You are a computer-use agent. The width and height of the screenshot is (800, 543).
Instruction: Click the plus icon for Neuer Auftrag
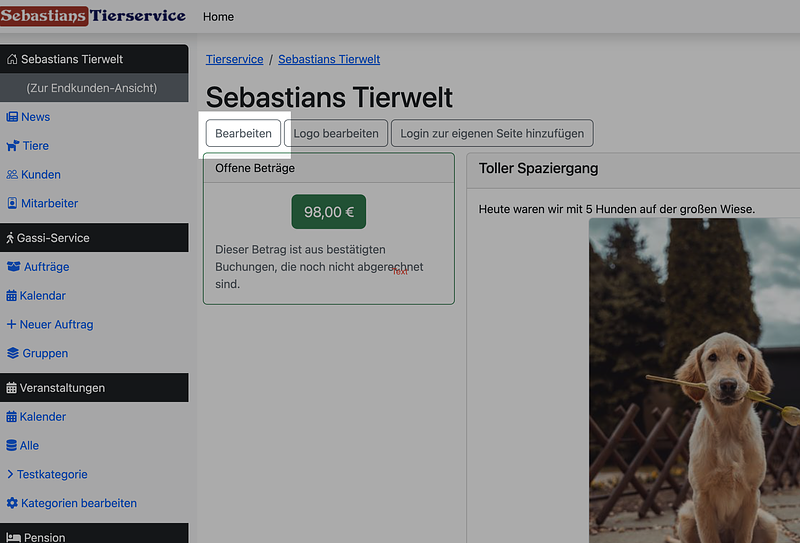[11, 325]
